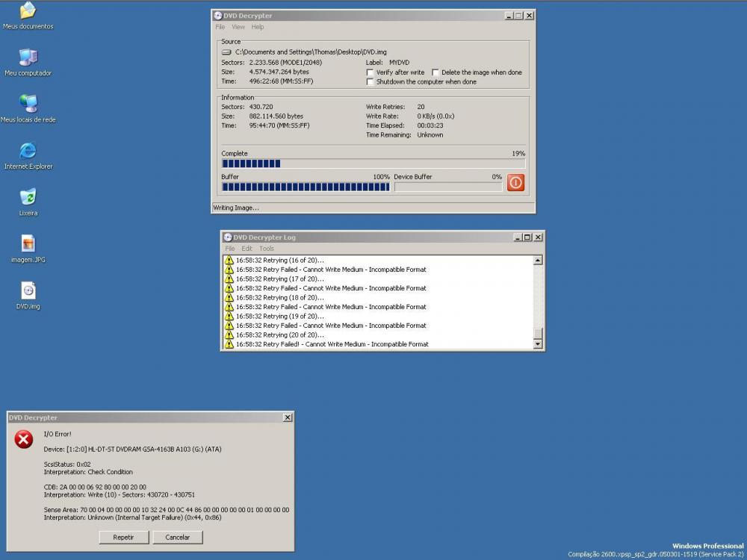Click the Complete progress bar
The width and height of the screenshot is (747, 560).
(x=373, y=164)
